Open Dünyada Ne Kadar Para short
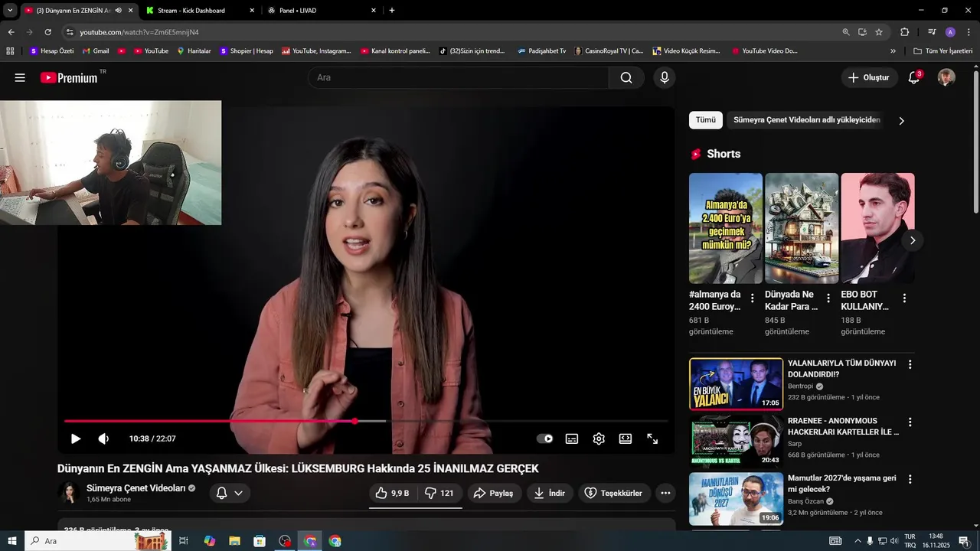 click(x=802, y=228)
